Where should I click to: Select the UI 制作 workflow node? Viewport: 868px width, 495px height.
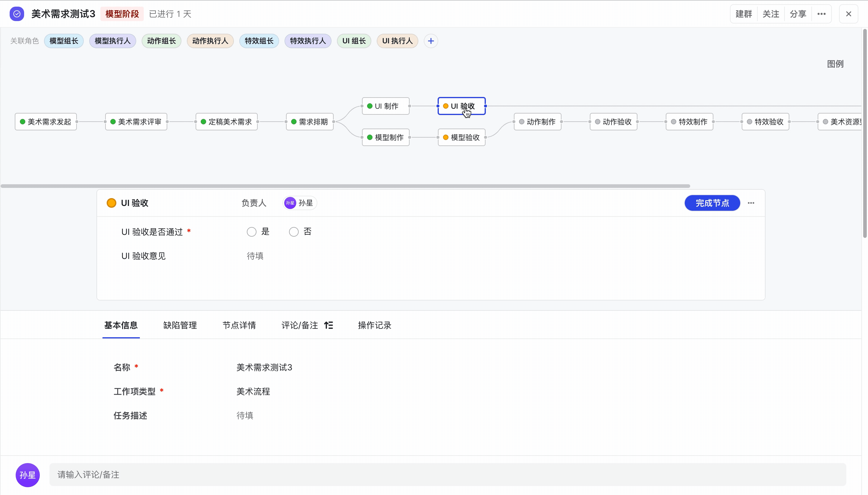[x=385, y=106]
